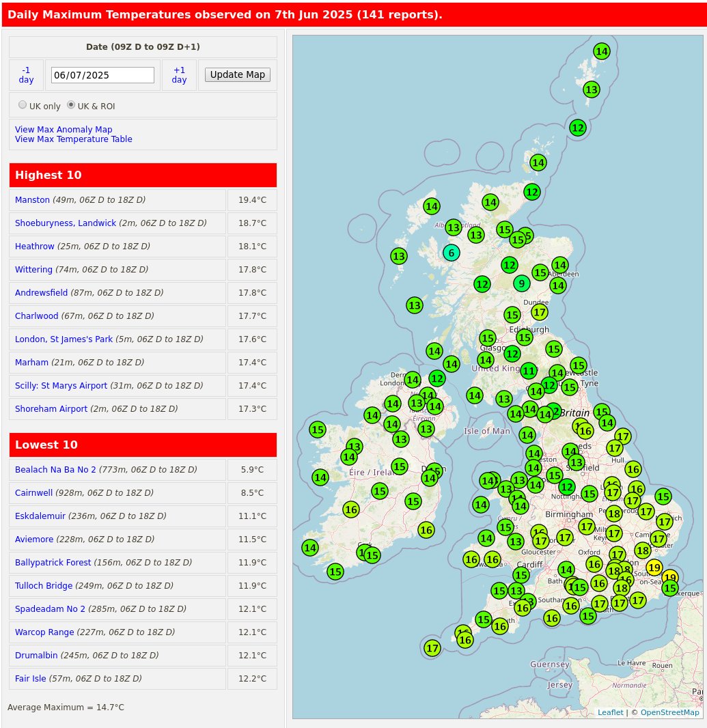
Task: Click the 13 marker in the Outer Hebrides
Action: point(399,257)
